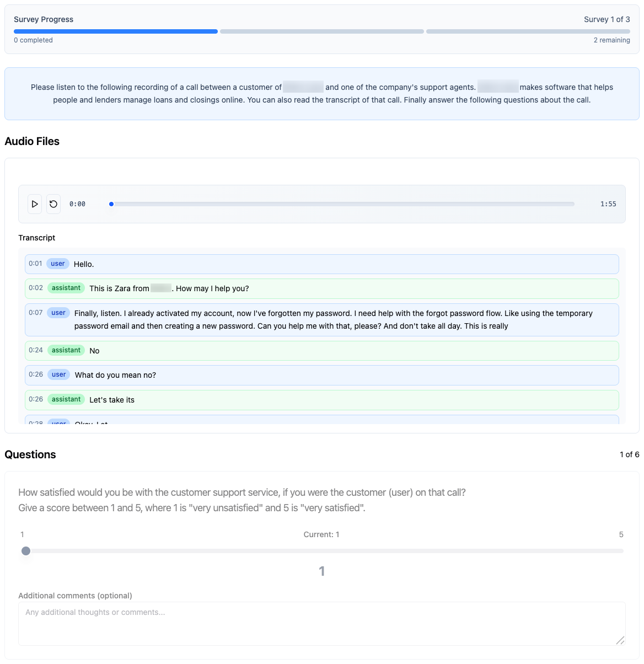The image size is (644, 664).
Task: Click the second survey progress segment
Action: 322,31
